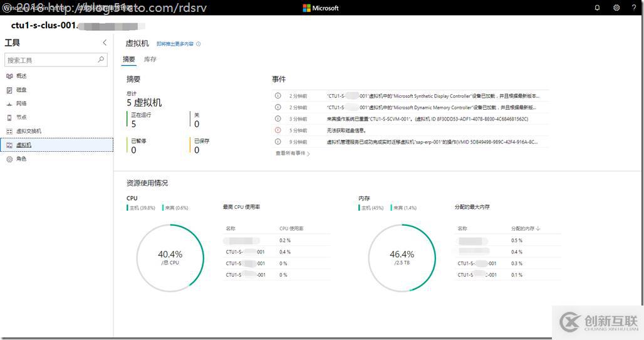Click info icon beside 即将推出更多内容
This screenshot has height=340, width=644.
click(199, 44)
